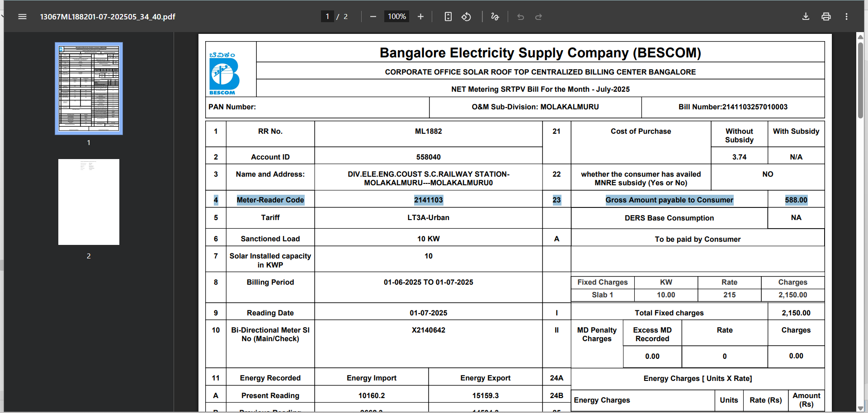Viewport: 868px width, 413px height.
Task: Click RR No. value ML1882
Action: pos(429,131)
